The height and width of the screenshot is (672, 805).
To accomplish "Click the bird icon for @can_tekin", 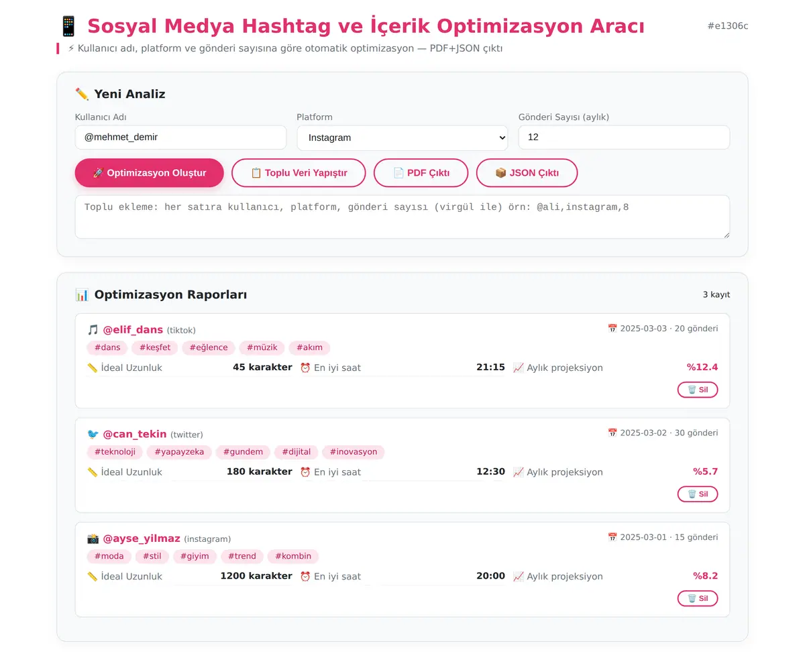I will [93, 434].
